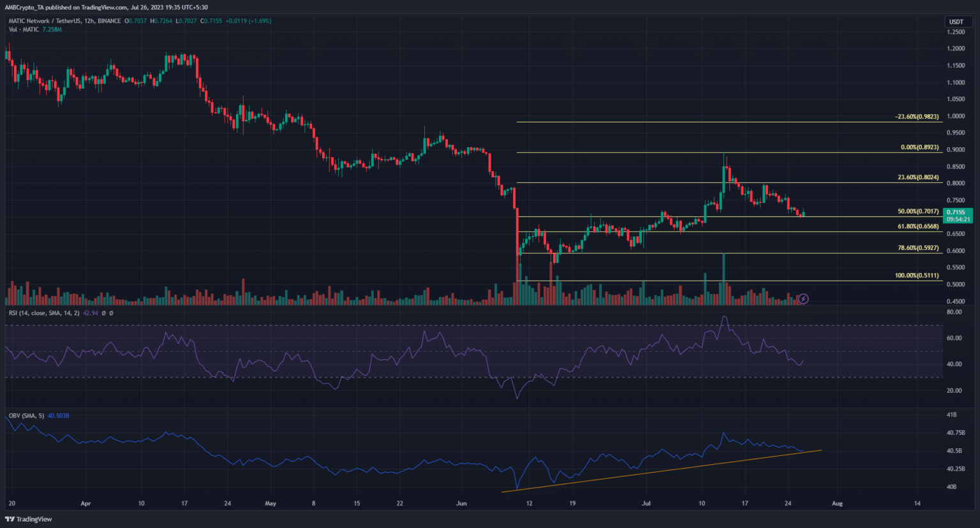Click the 50.00%(0.7017) Fibonacci level label
Screen dimensions: 980x528
[x=917, y=211]
